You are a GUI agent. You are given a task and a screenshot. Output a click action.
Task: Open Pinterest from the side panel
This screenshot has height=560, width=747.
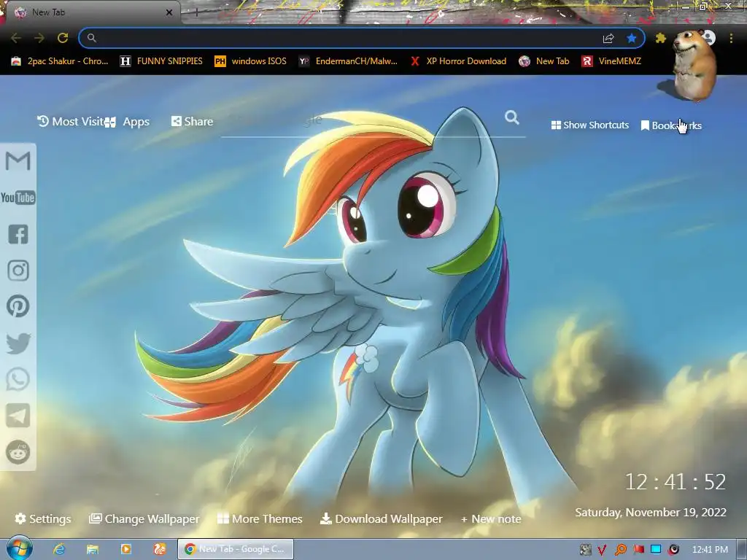click(x=18, y=306)
